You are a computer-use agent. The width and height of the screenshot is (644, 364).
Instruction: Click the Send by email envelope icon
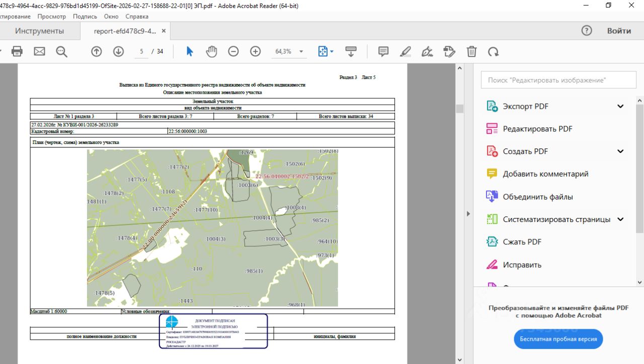click(x=39, y=51)
